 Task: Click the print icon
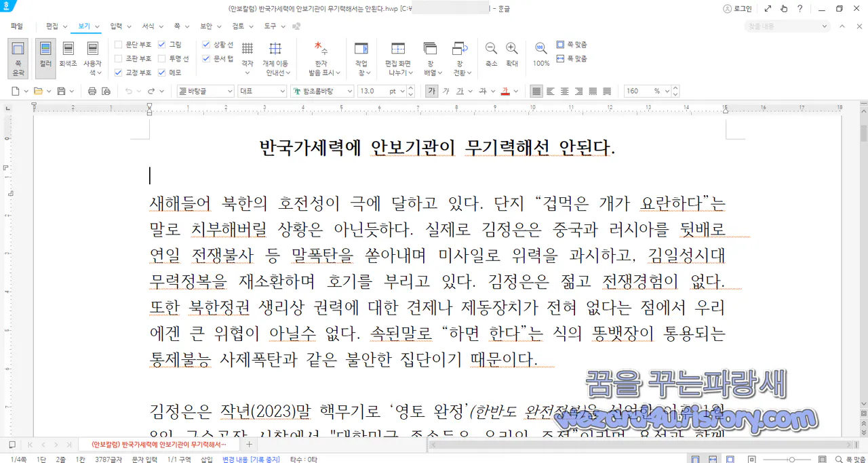point(92,91)
